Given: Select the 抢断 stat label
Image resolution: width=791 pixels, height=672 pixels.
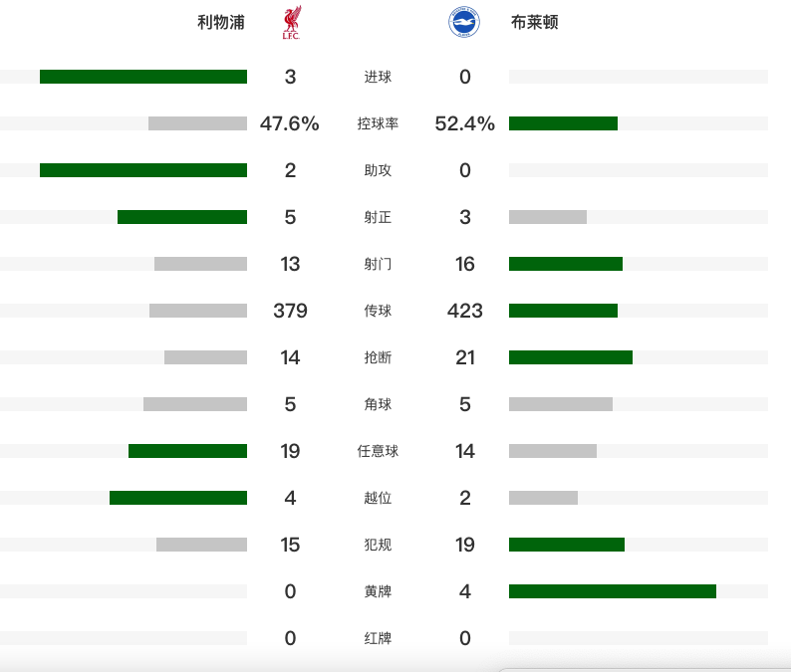Looking at the screenshot, I should coord(378,357).
